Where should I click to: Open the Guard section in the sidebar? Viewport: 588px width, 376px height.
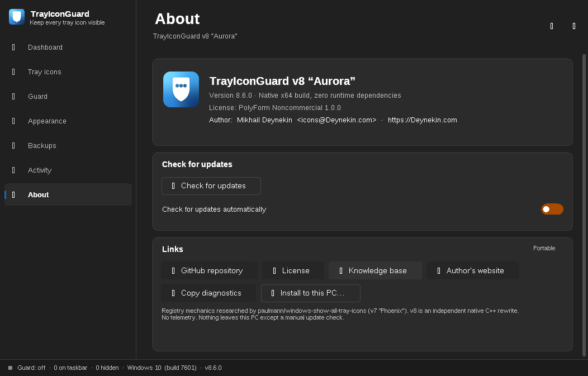pyautogui.click(x=68, y=96)
